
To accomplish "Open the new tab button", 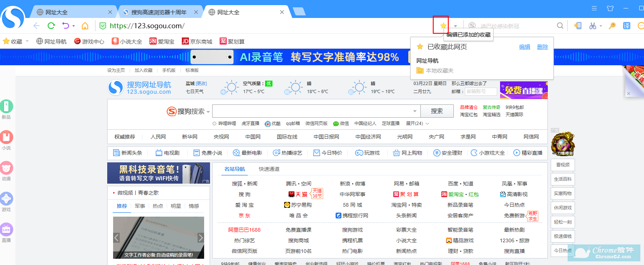I will (x=299, y=12).
